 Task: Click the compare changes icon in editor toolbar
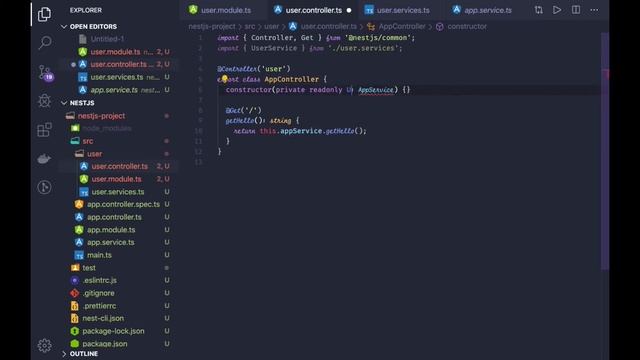pos(539,10)
